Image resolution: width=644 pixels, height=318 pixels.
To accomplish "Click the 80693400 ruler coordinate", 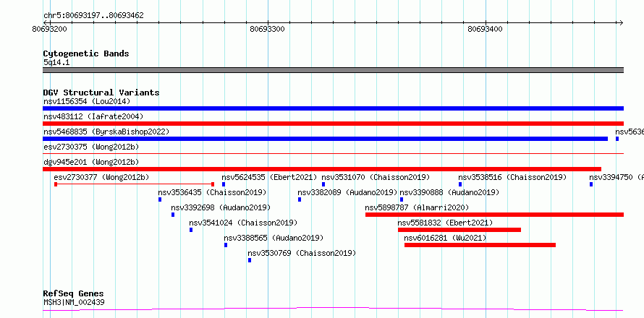I will (485, 29).
